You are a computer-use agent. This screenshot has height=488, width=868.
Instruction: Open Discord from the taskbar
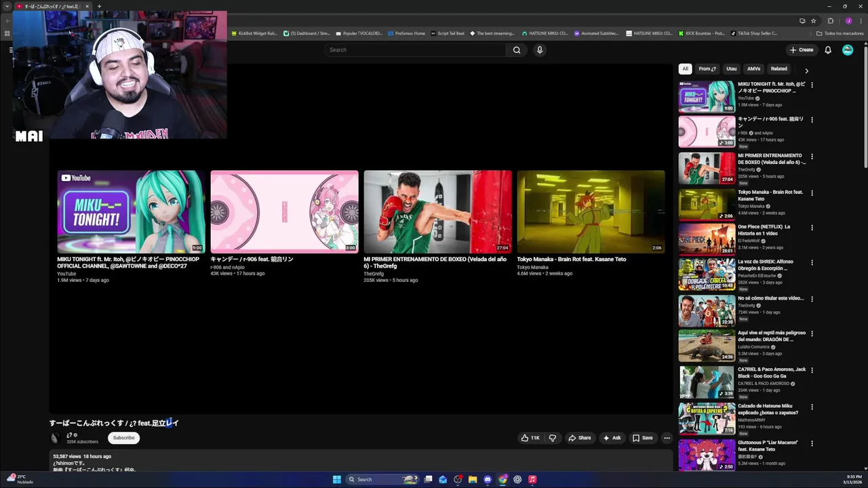click(488, 479)
